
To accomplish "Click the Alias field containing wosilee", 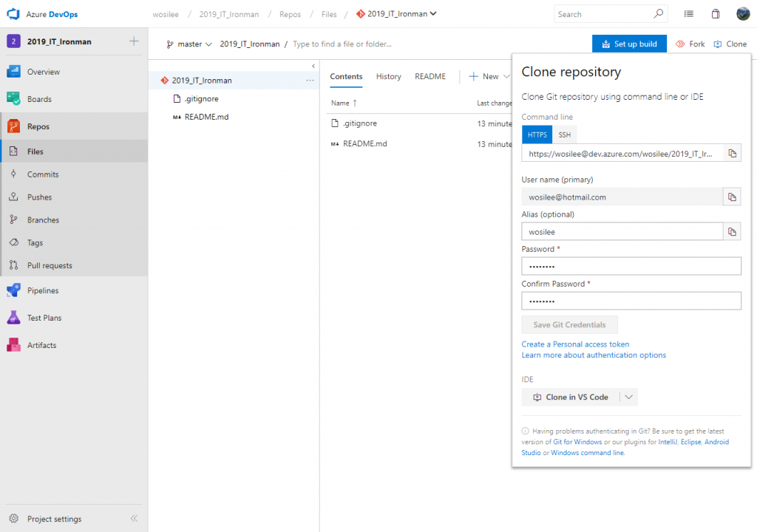I will tap(622, 232).
